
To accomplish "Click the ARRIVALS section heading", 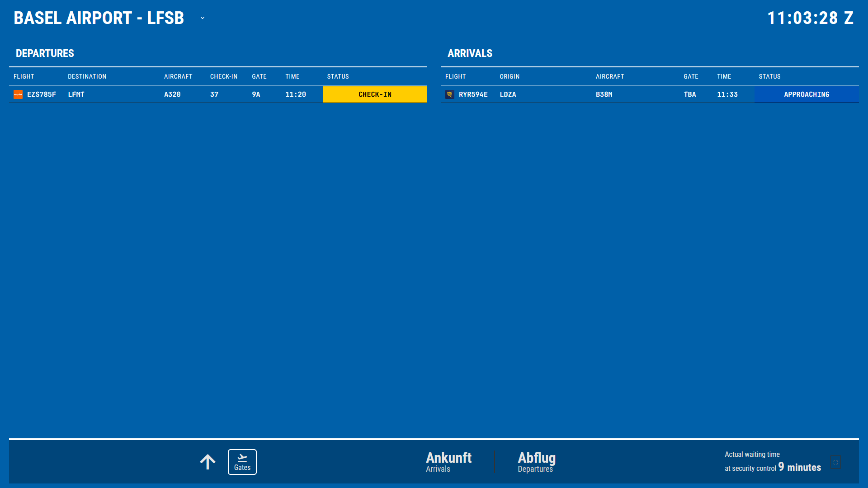I will tap(470, 53).
